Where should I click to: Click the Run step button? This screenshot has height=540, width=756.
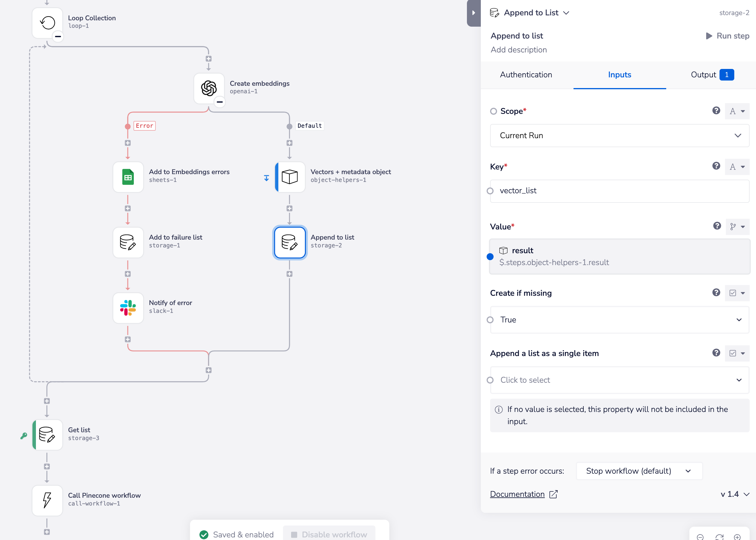coord(727,36)
